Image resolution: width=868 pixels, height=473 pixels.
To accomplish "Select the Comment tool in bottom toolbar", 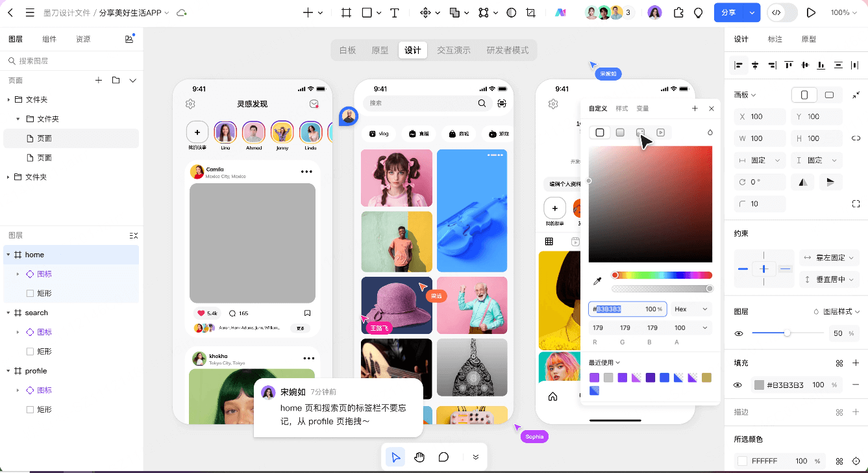I will point(443,457).
